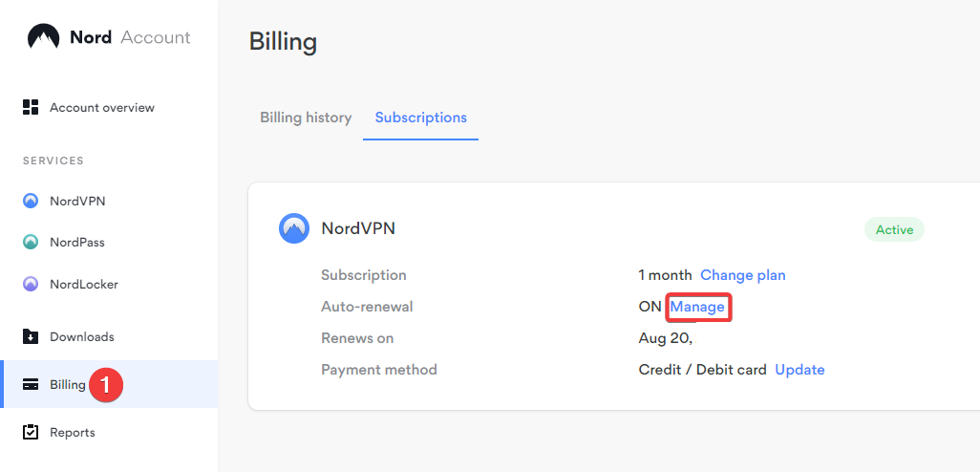Viewport: 980px width, 472px height.
Task: Click the Change plan link
Action: click(742, 275)
